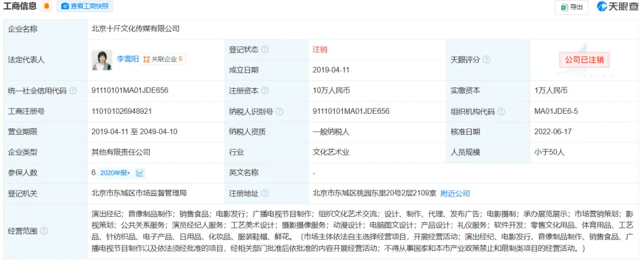This screenshot has width=644, height=261.
Task: Click the 导出 export button
Action: [571, 7]
